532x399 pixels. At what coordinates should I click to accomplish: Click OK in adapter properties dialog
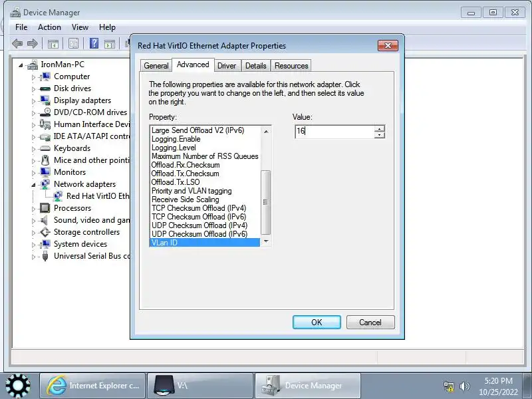(317, 323)
